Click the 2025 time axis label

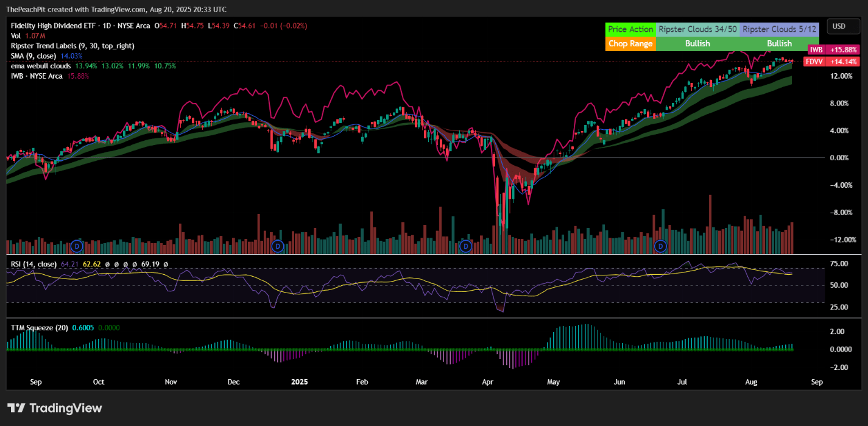pos(300,382)
